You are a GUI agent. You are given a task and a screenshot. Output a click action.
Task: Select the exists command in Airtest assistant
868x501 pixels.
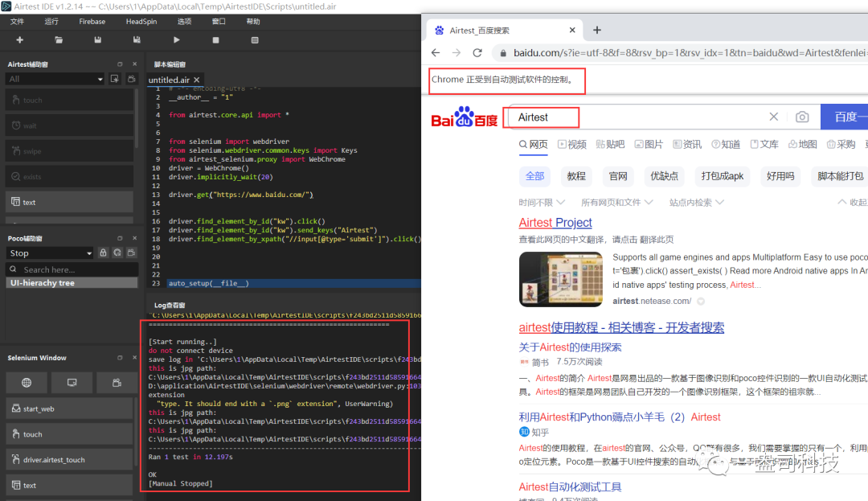69,177
